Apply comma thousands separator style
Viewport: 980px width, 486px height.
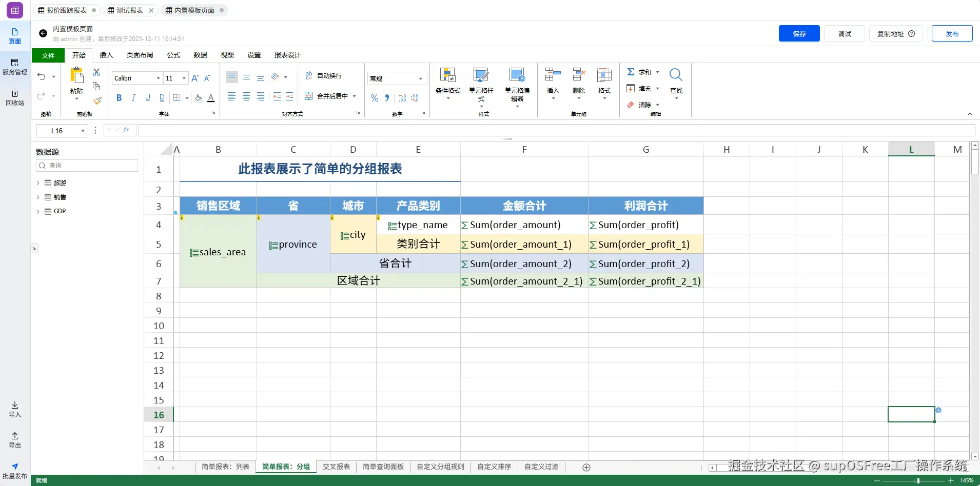[387, 98]
